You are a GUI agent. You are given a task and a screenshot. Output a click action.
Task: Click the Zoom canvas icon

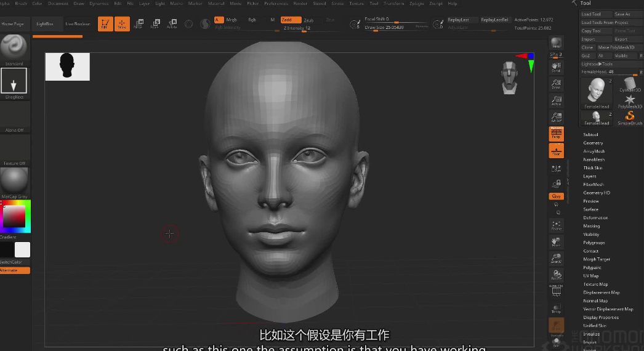tap(556, 84)
